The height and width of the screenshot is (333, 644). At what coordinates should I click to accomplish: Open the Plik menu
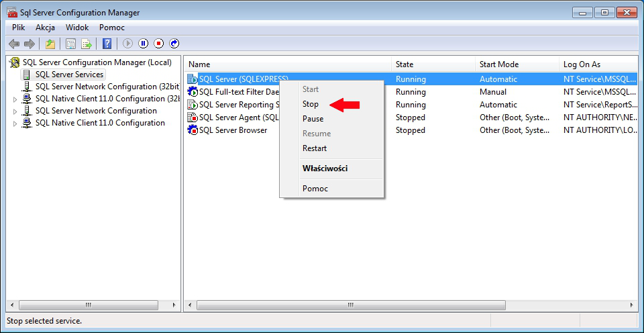click(19, 28)
